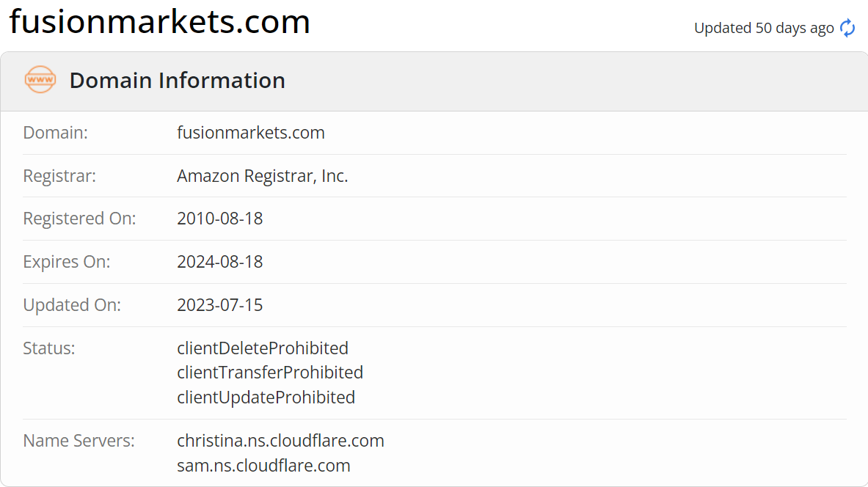
Task: Click the fusionmarkets.com page title
Action: (x=160, y=22)
